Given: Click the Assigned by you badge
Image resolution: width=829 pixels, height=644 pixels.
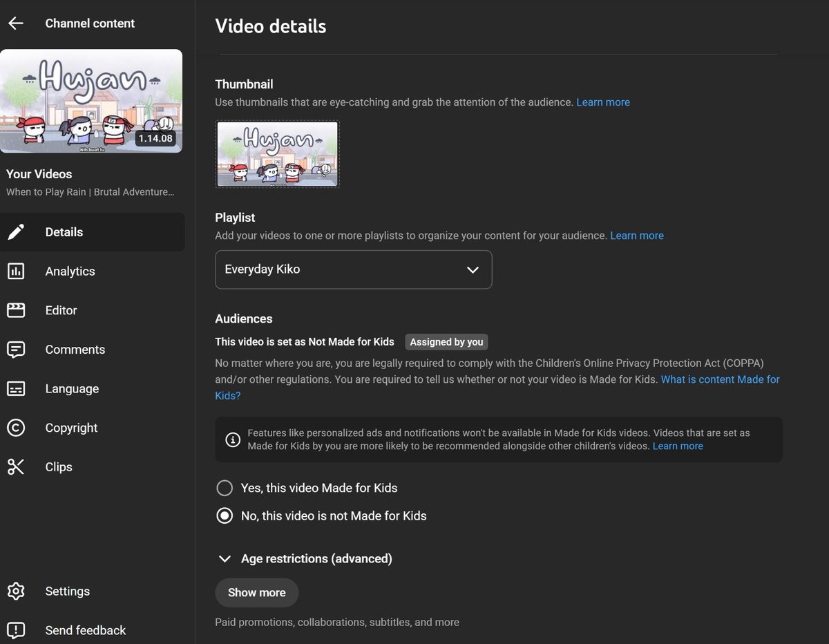Looking at the screenshot, I should point(446,342).
